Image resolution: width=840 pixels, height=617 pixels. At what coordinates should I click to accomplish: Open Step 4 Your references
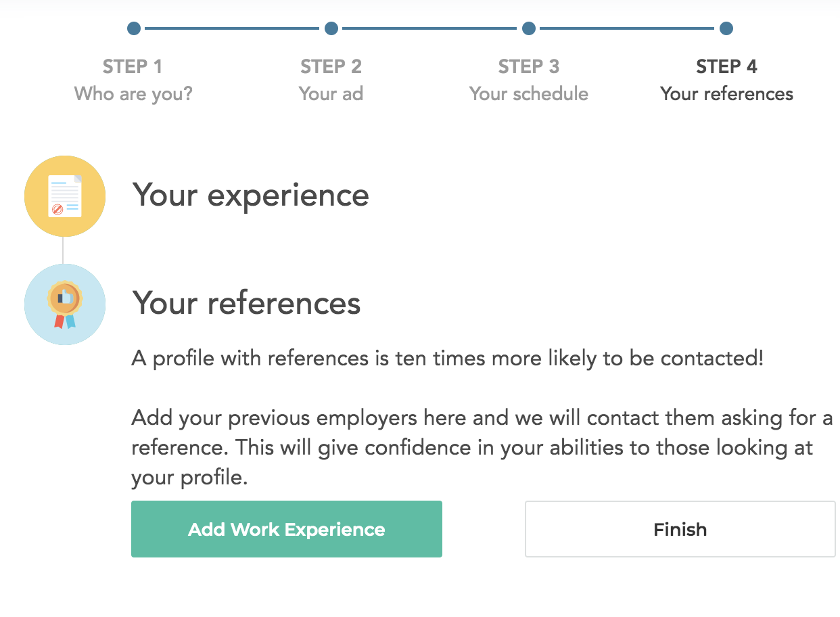pyautogui.click(x=727, y=80)
